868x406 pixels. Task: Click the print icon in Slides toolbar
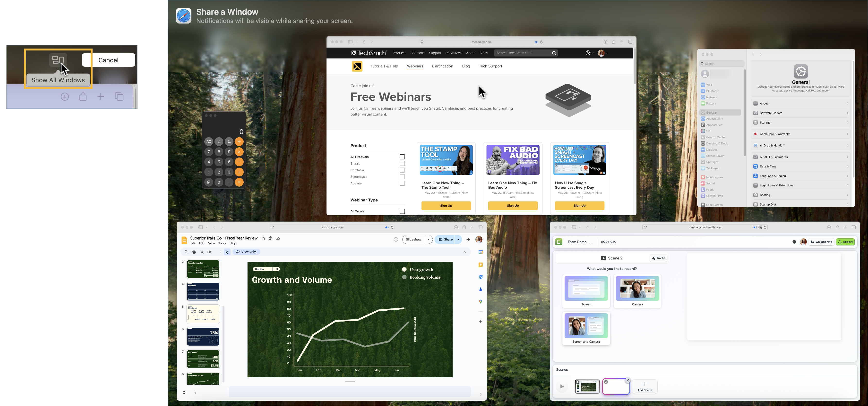click(x=194, y=252)
